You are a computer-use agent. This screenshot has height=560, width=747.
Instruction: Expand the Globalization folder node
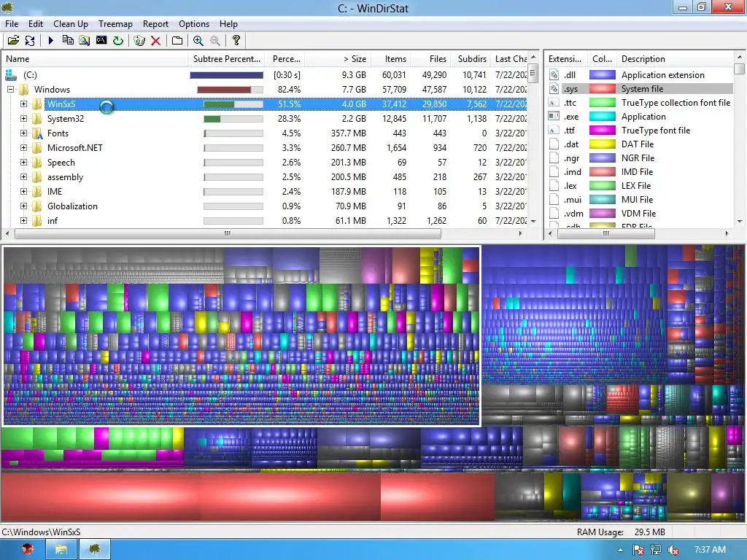tap(23, 206)
